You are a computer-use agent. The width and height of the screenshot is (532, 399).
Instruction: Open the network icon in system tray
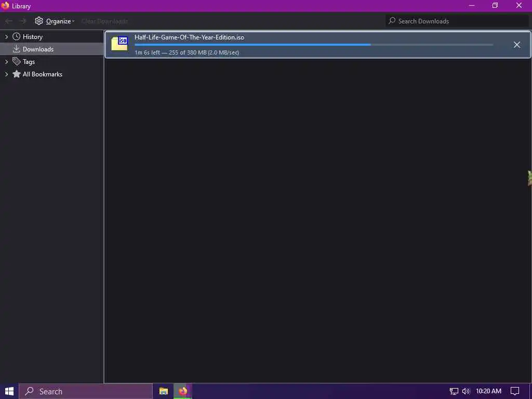(454, 391)
